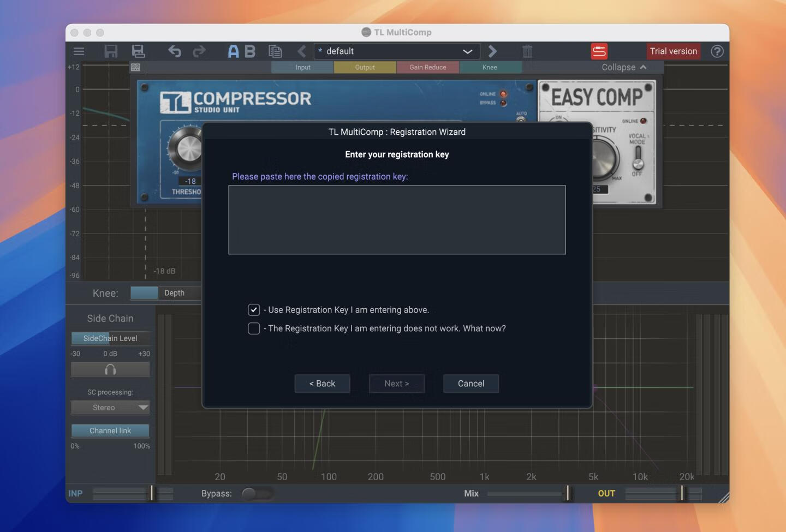Enable headphone monitoring in Side Chain panel
This screenshot has width=786, height=532.
[x=110, y=369]
